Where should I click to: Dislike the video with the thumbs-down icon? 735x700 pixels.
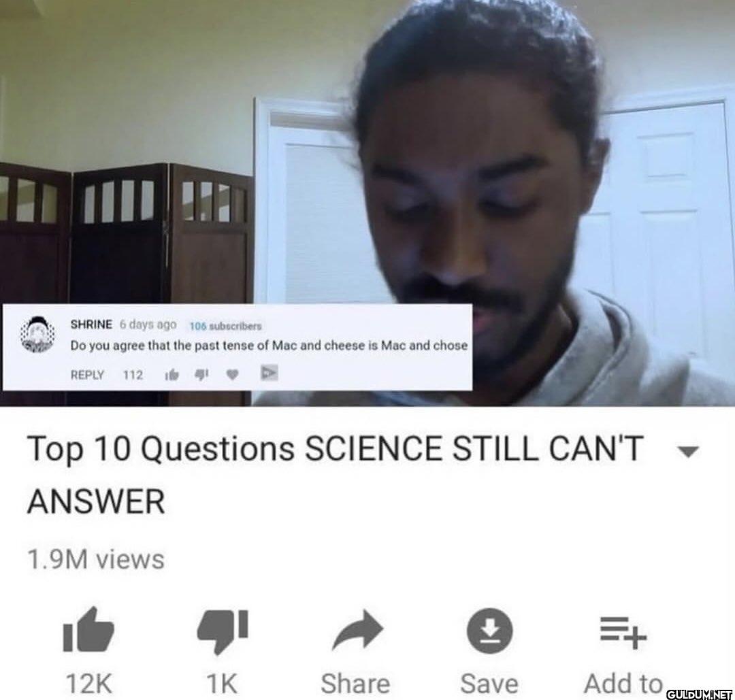click(x=222, y=631)
